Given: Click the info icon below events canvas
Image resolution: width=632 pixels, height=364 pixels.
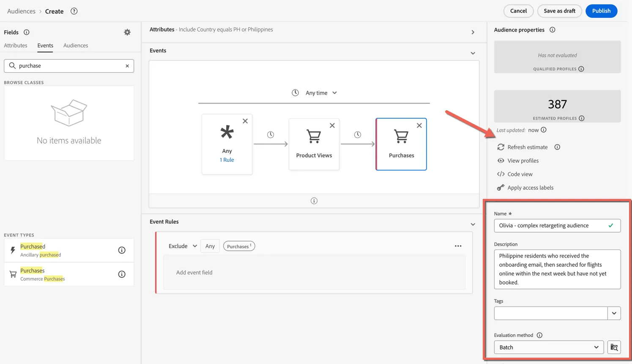Looking at the screenshot, I should click(x=314, y=201).
